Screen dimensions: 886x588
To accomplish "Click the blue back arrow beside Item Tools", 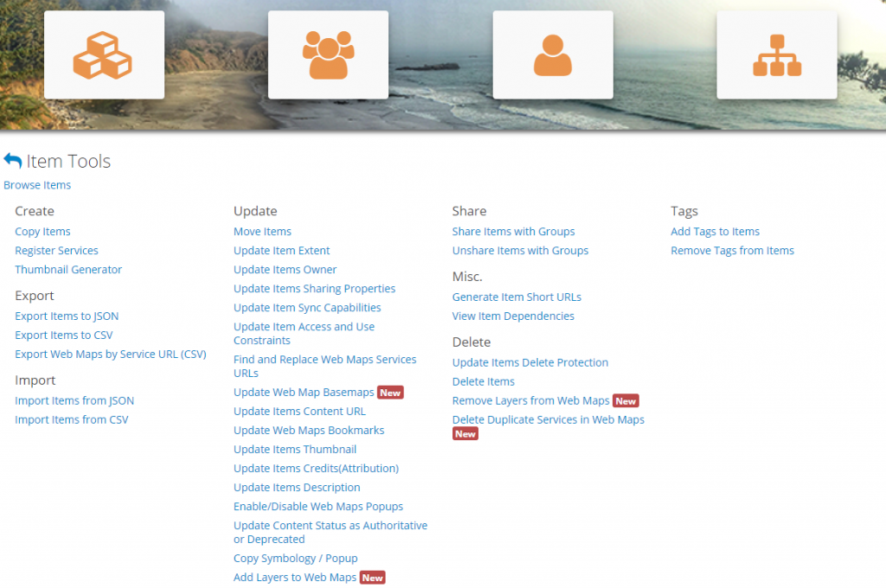I will pos(12,161).
